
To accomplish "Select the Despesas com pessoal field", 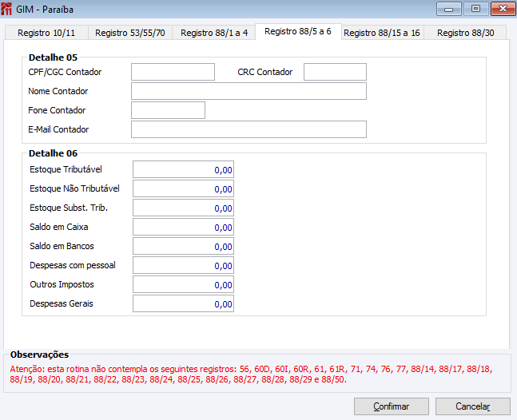I will coord(183,265).
